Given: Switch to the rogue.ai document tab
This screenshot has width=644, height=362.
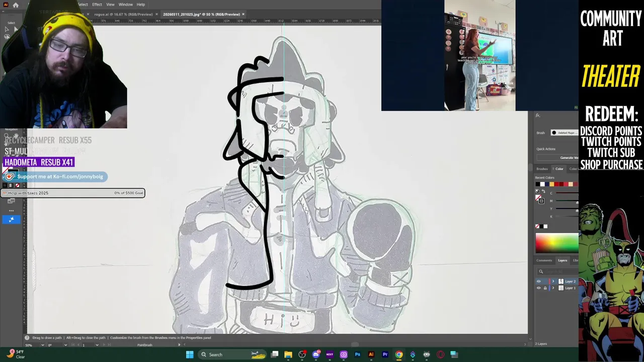Looking at the screenshot, I should pyautogui.click(x=124, y=14).
